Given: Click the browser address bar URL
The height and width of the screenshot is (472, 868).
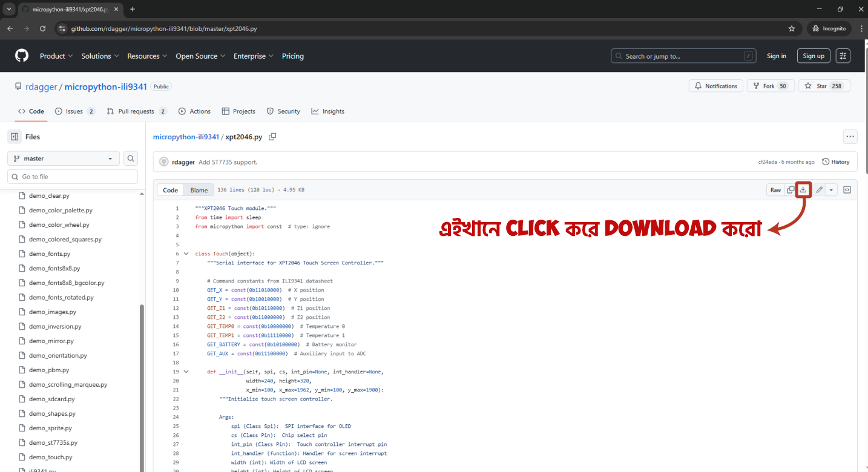Looking at the screenshot, I should (163, 28).
